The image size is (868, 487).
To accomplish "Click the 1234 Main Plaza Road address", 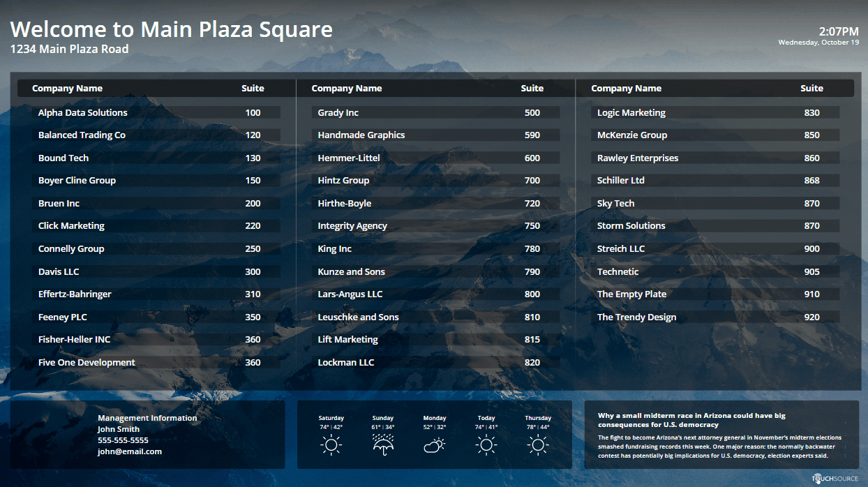I will click(69, 49).
